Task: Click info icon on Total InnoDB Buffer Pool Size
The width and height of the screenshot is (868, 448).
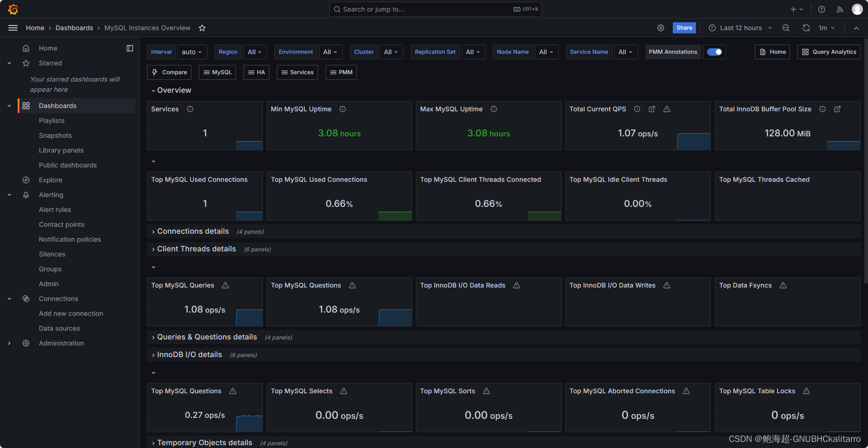Action: (823, 109)
